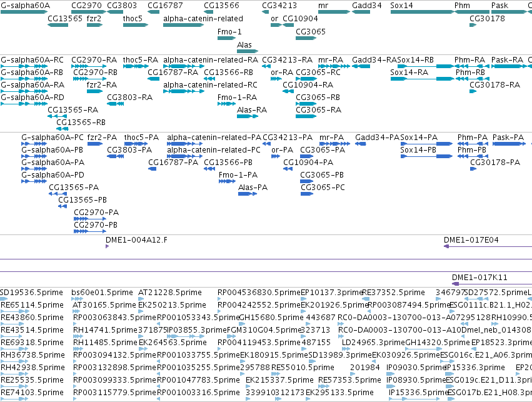Image resolution: width=532 pixels, height=402 pixels.
Task: Click the G-salpha60A gene label
Action: pos(26,6)
